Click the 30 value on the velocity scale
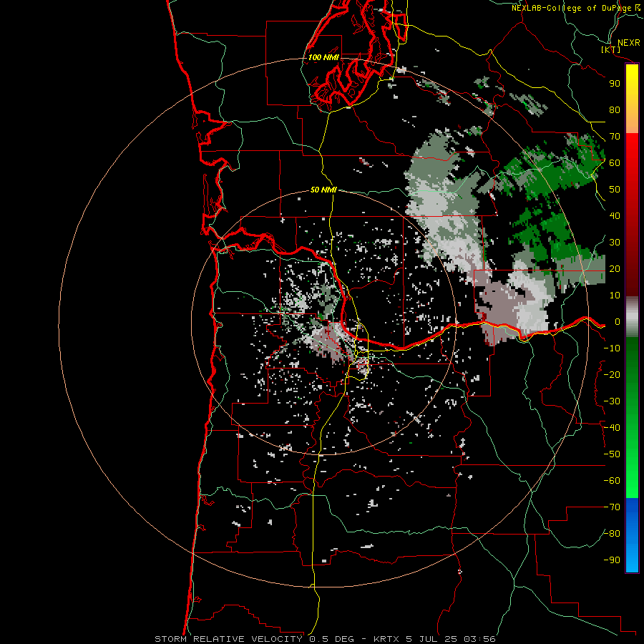This screenshot has width=644, height=644. 615,243
